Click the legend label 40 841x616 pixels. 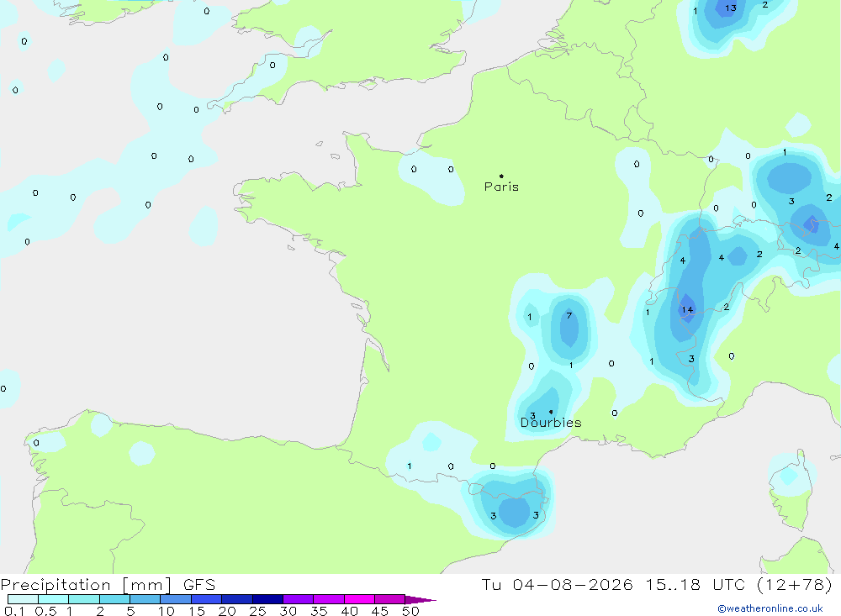pyautogui.click(x=349, y=611)
